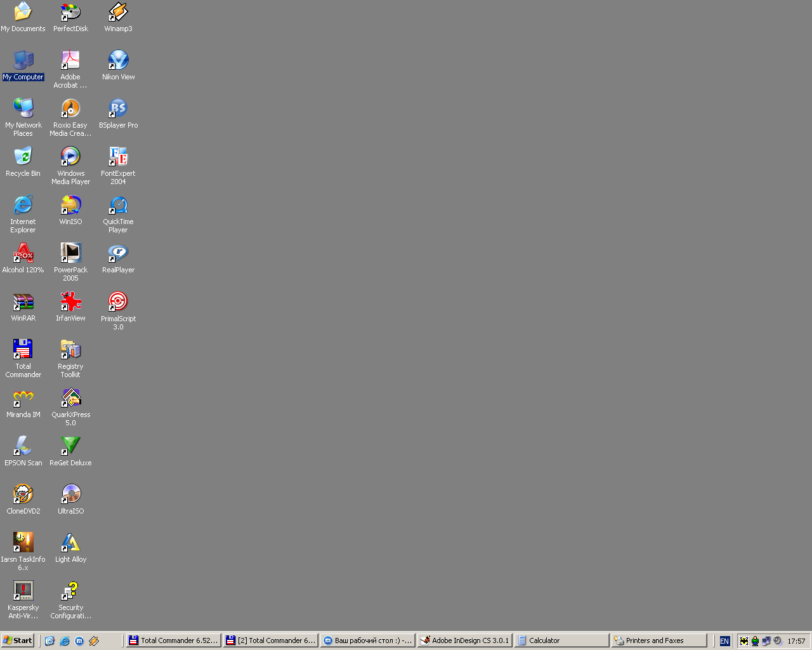The width and height of the screenshot is (812, 650).
Task: Select BSplayer Pro shortcut
Action: coord(118,114)
